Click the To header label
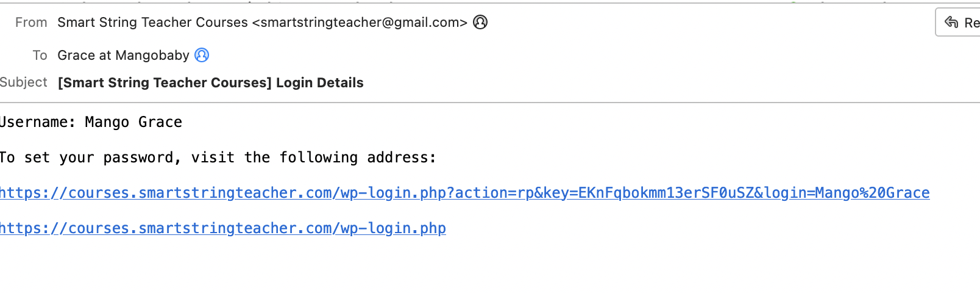The height and width of the screenshot is (293, 980). click(x=40, y=55)
